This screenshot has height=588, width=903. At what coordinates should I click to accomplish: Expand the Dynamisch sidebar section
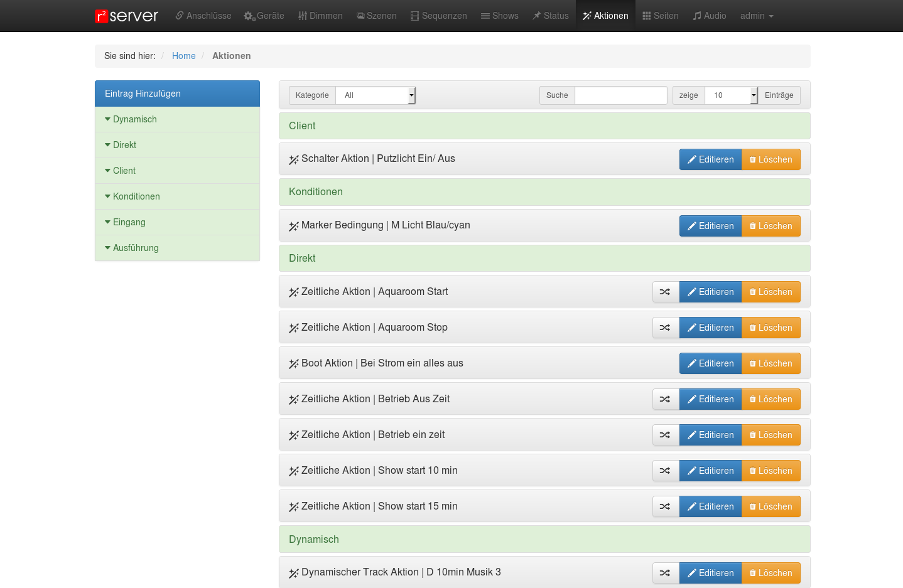point(134,119)
